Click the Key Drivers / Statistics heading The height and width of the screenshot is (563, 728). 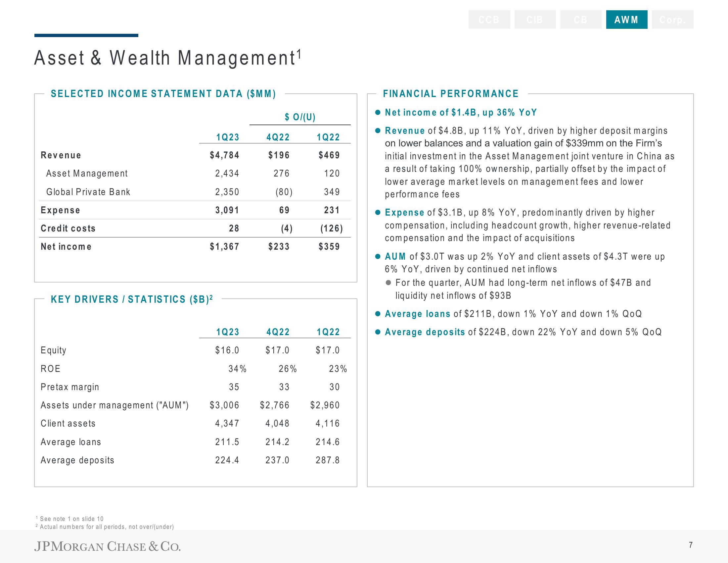point(132,299)
